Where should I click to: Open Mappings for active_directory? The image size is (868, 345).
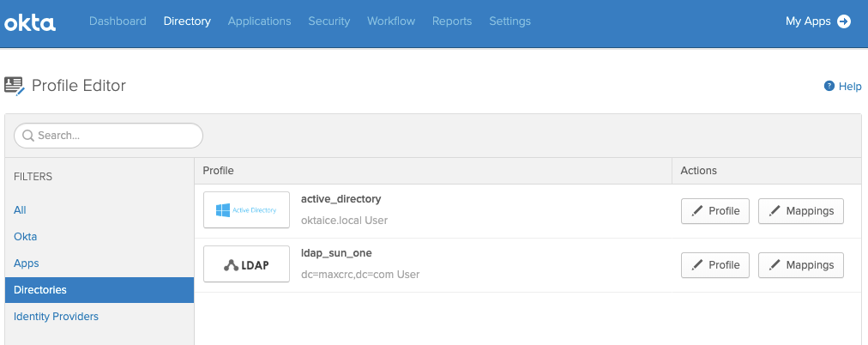point(801,211)
